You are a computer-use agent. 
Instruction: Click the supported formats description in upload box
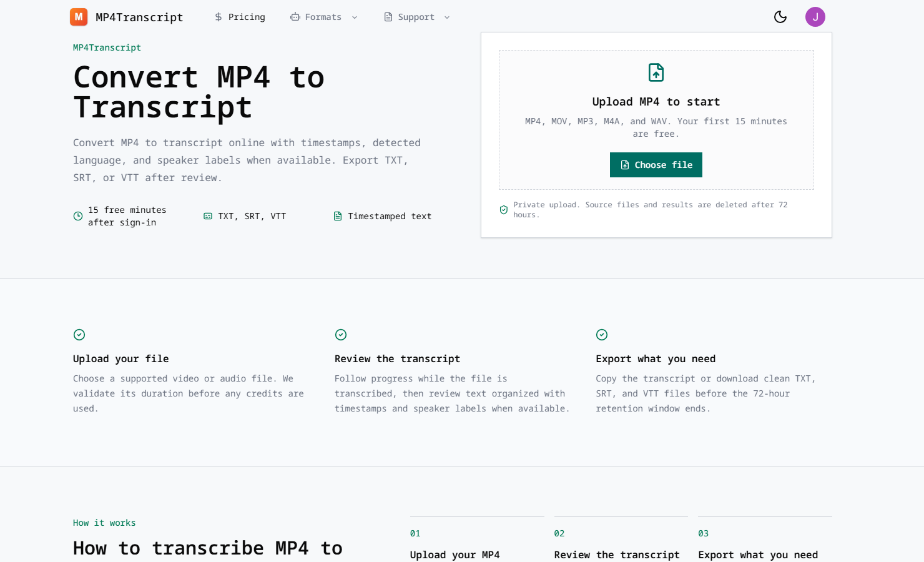click(x=656, y=127)
